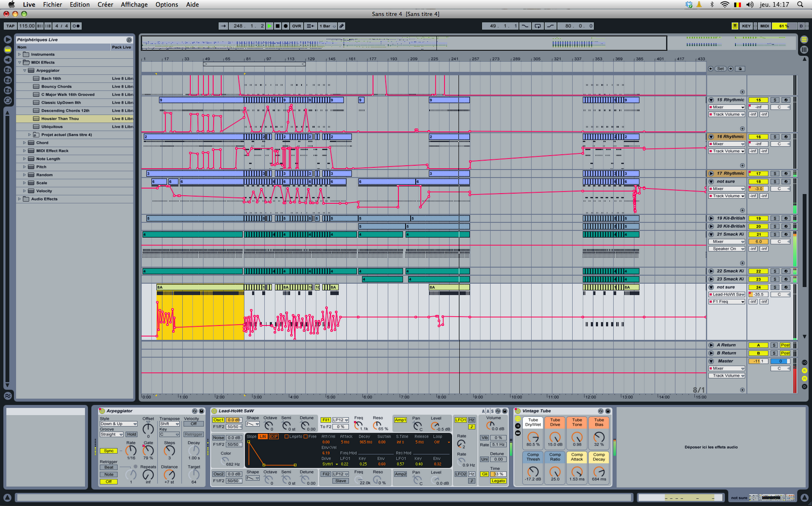Open the Edition menu
The width and height of the screenshot is (812, 506).
(80, 5)
